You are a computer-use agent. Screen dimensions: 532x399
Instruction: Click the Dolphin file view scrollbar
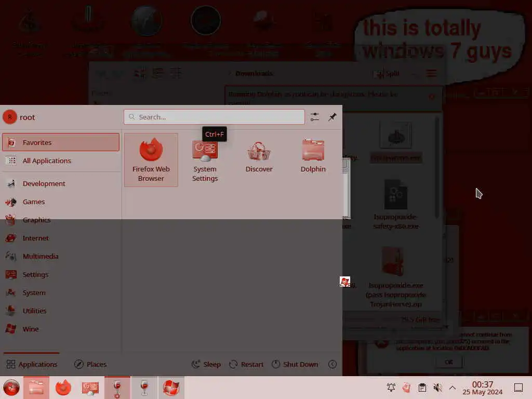pos(437,168)
